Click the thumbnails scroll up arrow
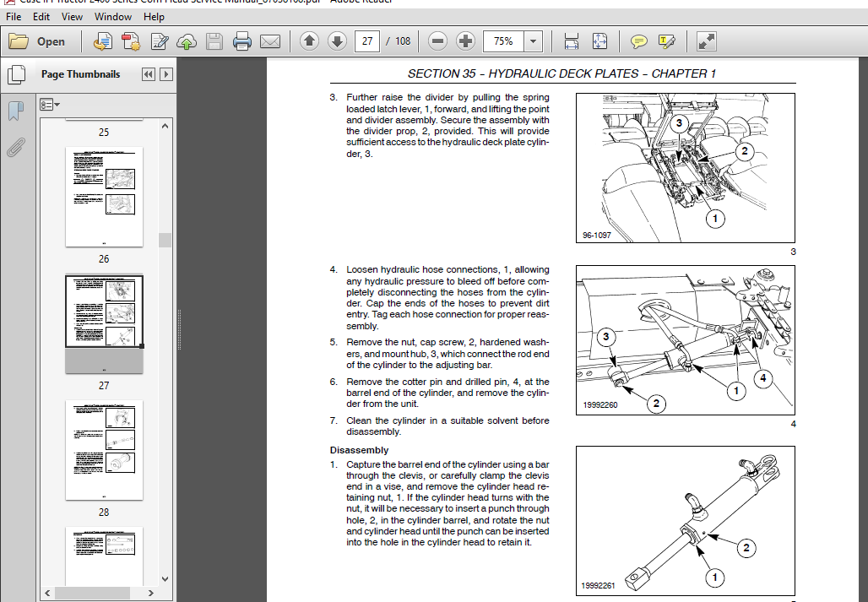Screen dimensions: 868x602 [165, 126]
